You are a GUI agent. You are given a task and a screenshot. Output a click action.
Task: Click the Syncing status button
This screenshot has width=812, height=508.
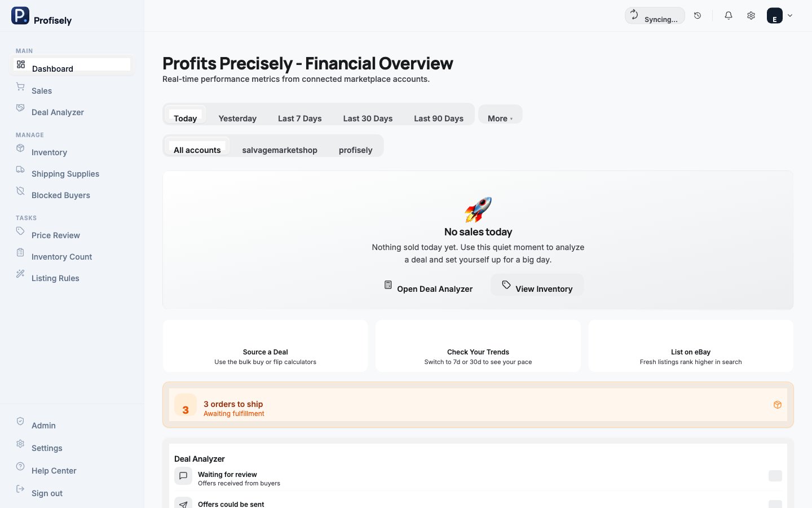[655, 16]
